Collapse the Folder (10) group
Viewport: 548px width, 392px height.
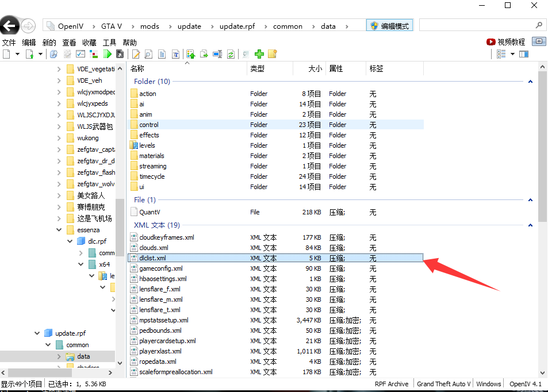click(x=530, y=82)
